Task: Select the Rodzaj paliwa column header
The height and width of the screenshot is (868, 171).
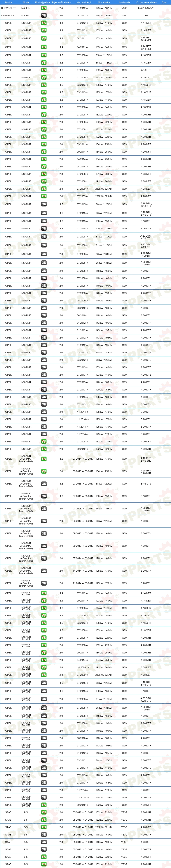Action: pos(42,2)
